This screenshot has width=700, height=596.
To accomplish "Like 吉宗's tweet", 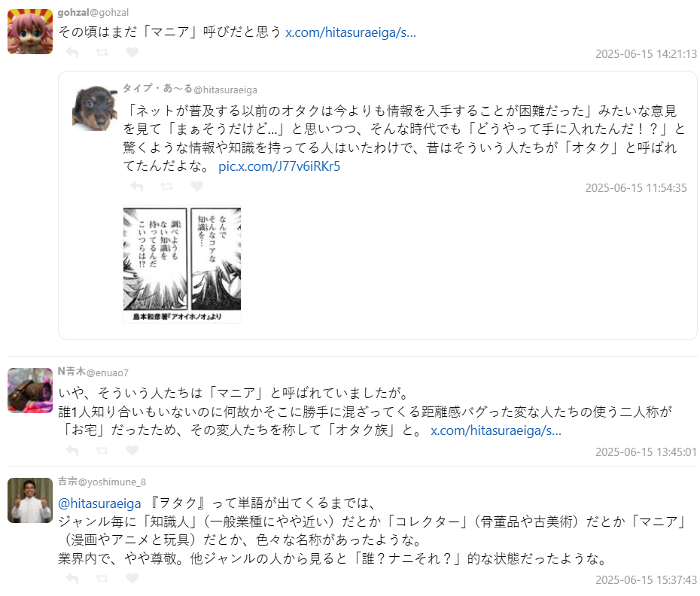I will click(132, 578).
